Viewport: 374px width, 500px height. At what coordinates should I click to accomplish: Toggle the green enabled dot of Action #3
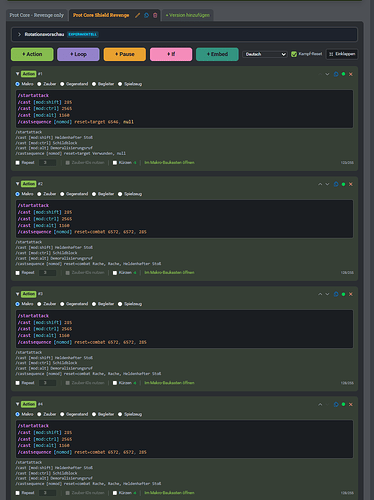(x=343, y=294)
